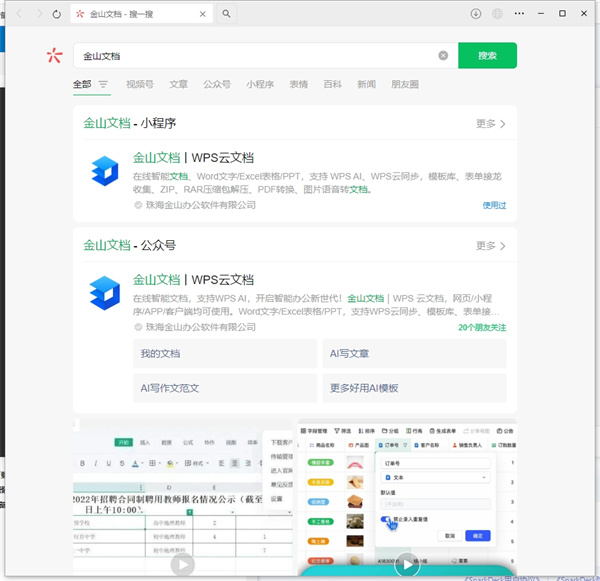Switch to the 文章 tab
The image size is (600, 581).
178,84
